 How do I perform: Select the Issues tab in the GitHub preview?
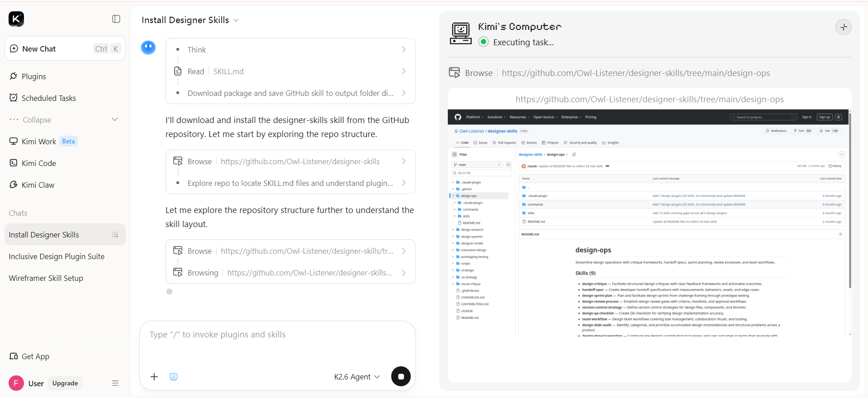(480, 142)
